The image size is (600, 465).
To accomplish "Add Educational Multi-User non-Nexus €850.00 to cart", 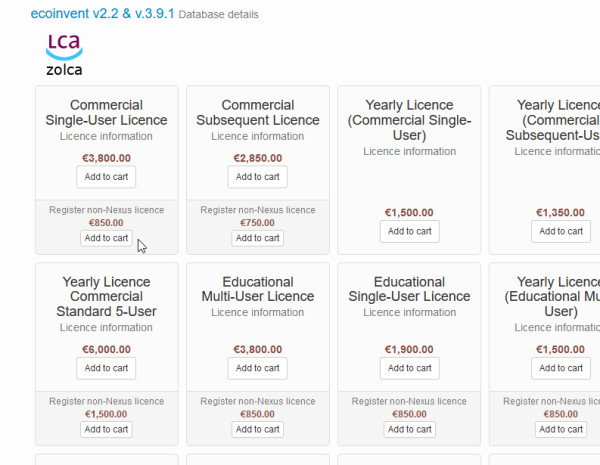I will [258, 429].
